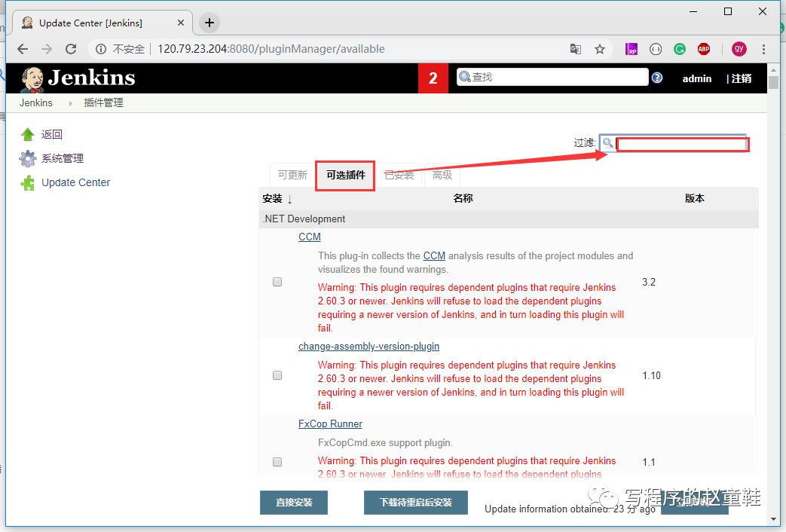Open site info icon beside 不安全
The height and width of the screenshot is (532, 786).
point(101,49)
